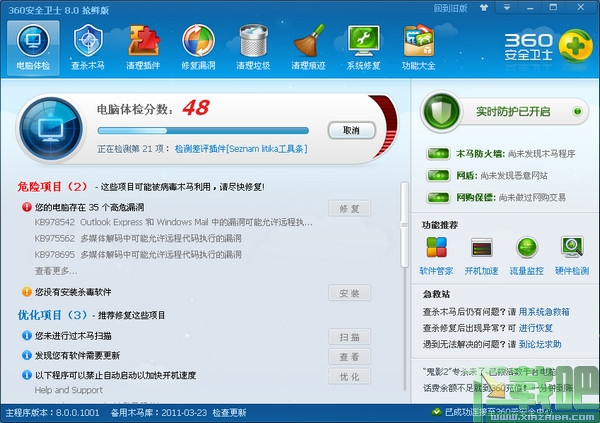Select the KB975562 vulnerability row

click(138, 238)
